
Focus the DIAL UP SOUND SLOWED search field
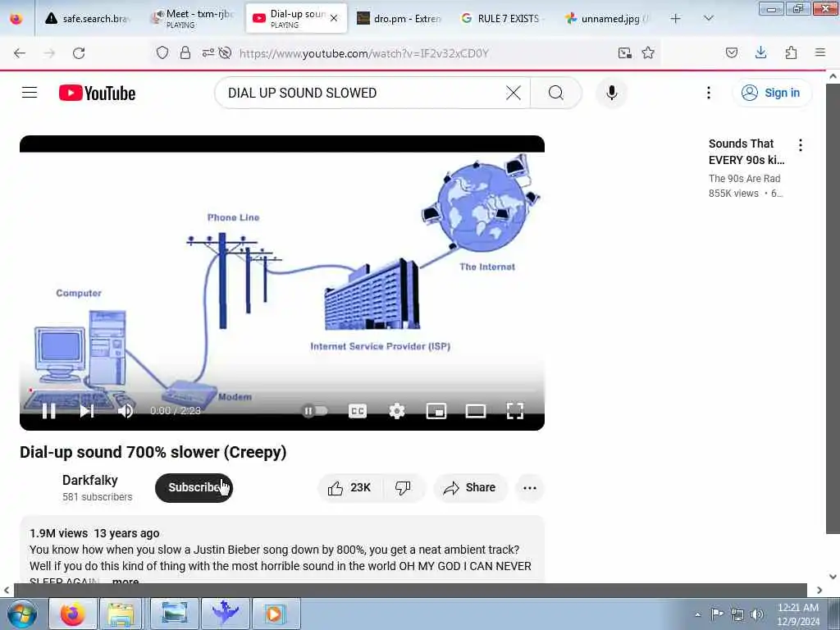coord(364,93)
